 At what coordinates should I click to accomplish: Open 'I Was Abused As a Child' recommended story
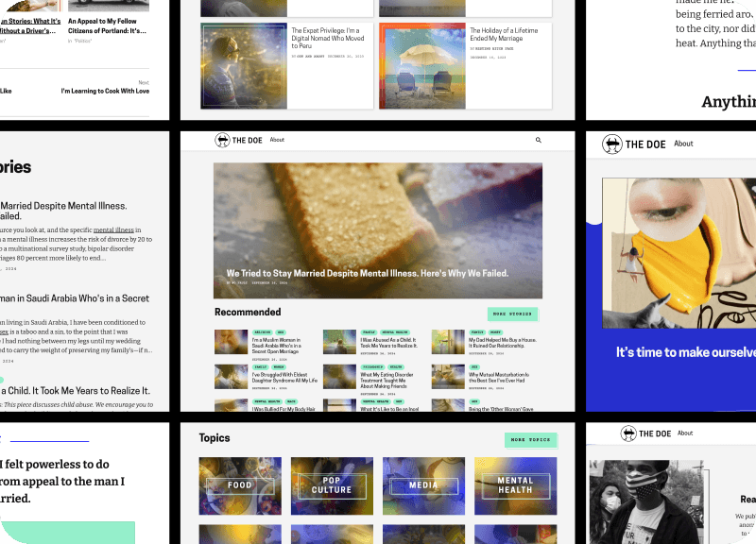[388, 343]
